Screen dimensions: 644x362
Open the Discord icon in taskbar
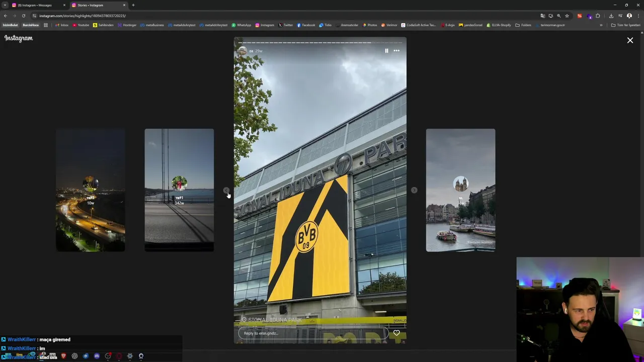[x=97, y=356]
